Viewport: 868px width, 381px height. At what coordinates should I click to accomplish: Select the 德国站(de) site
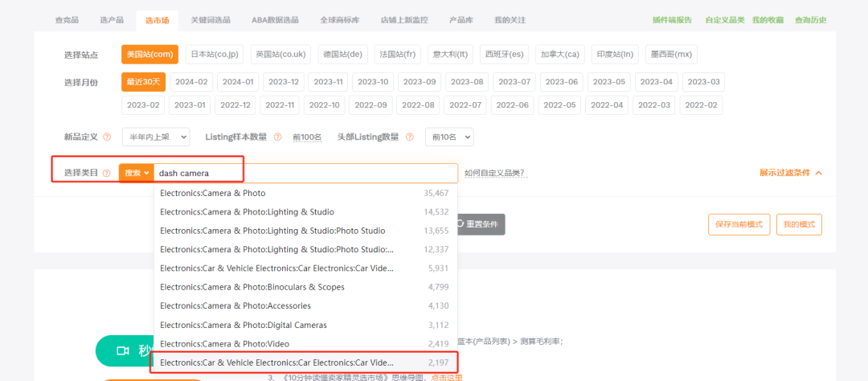tap(342, 55)
